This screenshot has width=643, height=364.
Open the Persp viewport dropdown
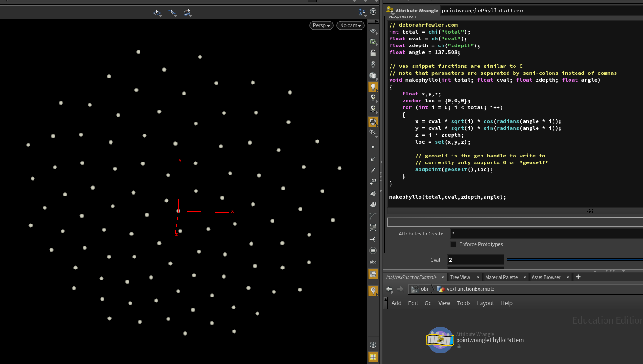(x=321, y=26)
